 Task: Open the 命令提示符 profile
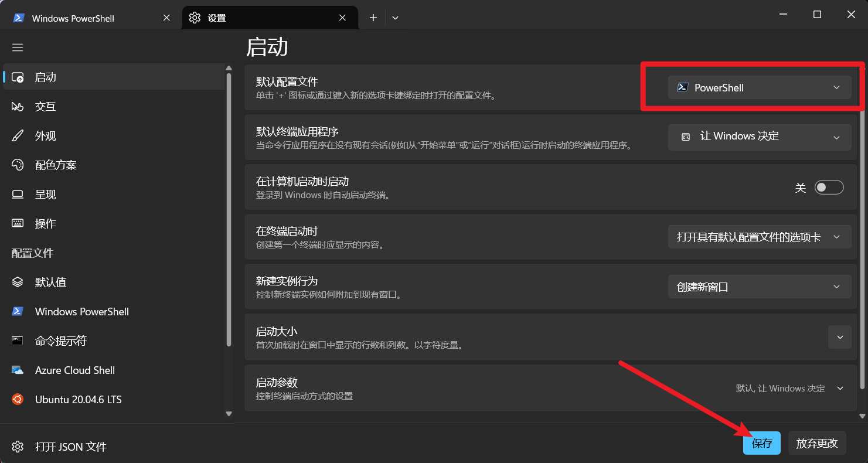114,341
